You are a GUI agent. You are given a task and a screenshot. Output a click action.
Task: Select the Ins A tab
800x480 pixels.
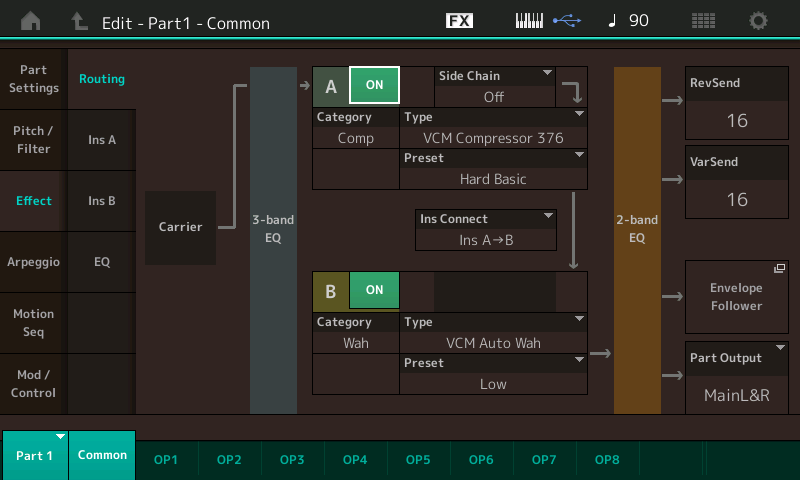point(102,140)
